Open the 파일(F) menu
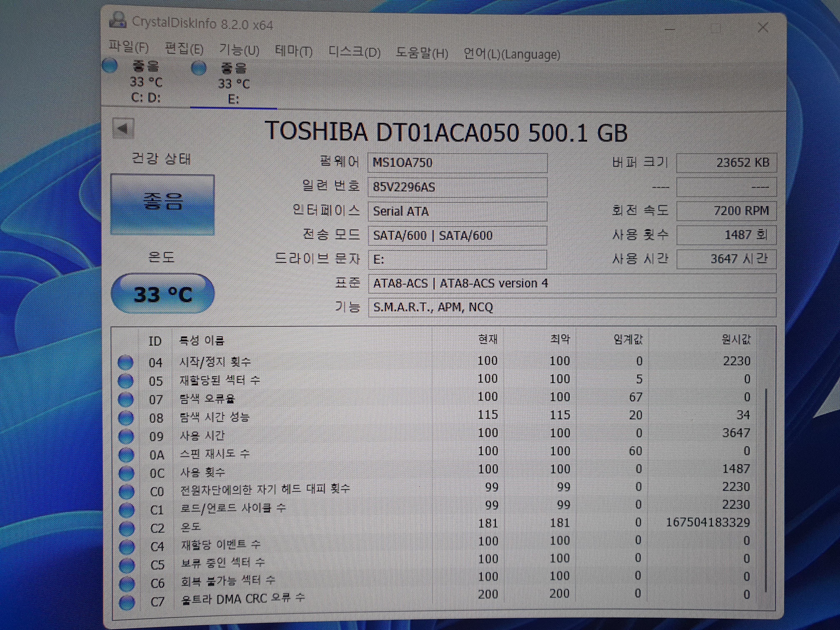This screenshot has height=630, width=840. [x=129, y=47]
